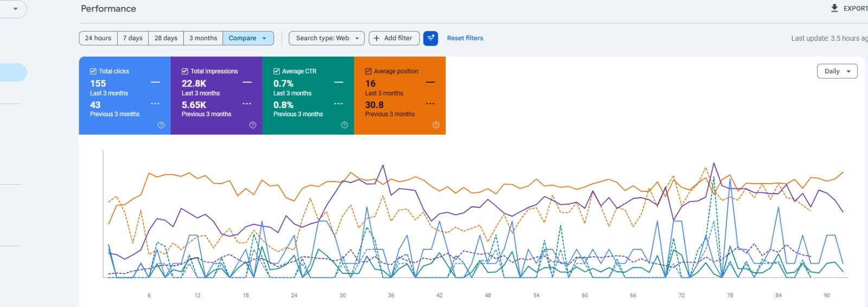Click the 0.7% average CTR value
Image resolution: width=868 pixels, height=307 pixels.
[283, 83]
